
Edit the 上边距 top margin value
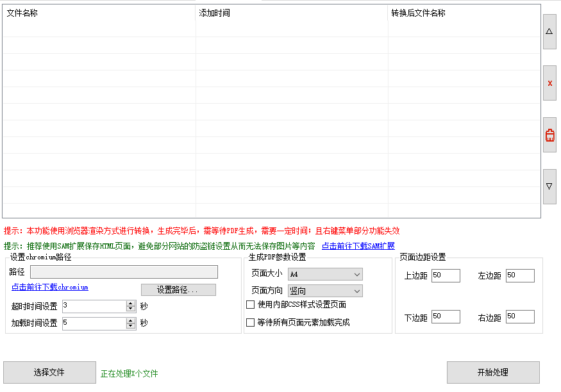(445, 275)
